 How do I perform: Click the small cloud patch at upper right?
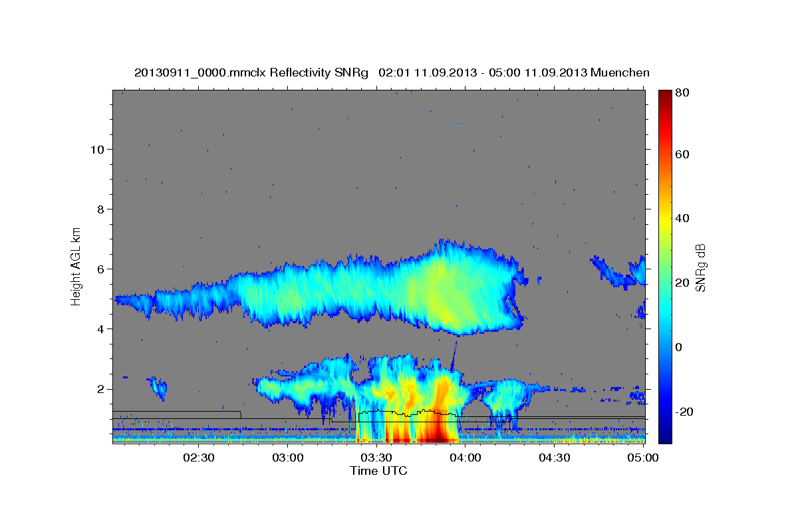[618, 271]
